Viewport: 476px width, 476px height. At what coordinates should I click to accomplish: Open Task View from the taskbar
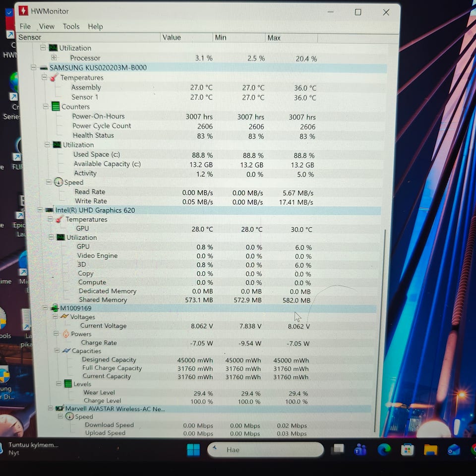(338, 449)
